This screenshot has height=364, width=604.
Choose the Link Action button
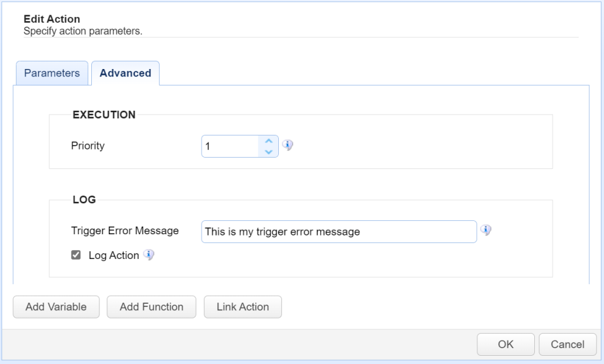tap(243, 307)
